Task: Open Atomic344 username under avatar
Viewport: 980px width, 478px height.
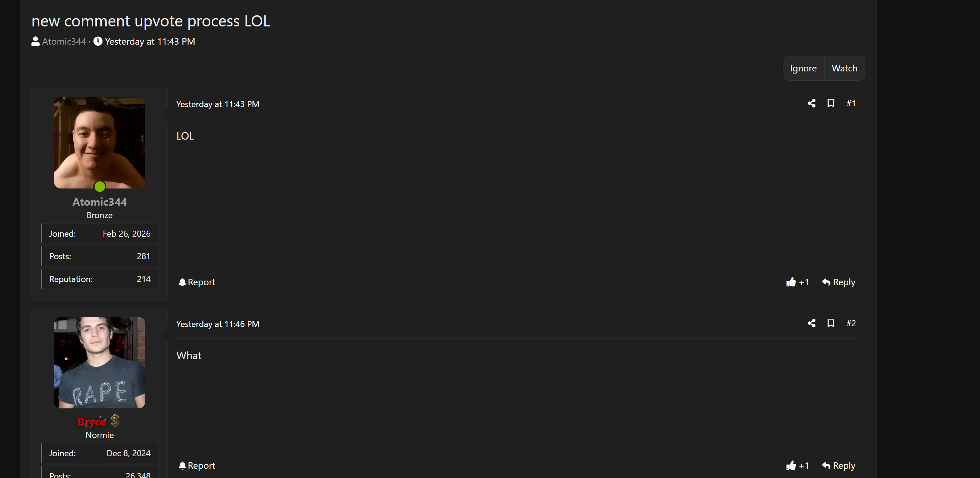Action: pyautogui.click(x=99, y=202)
